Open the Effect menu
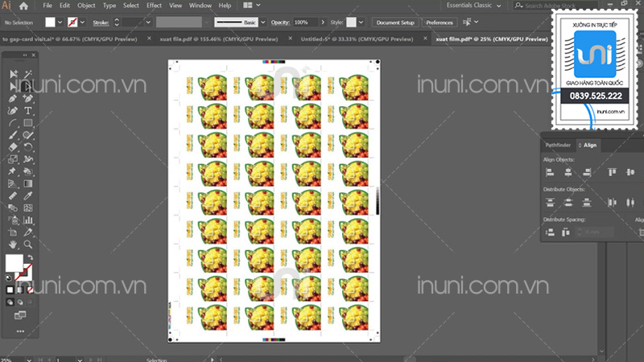644x362 pixels. click(x=154, y=6)
